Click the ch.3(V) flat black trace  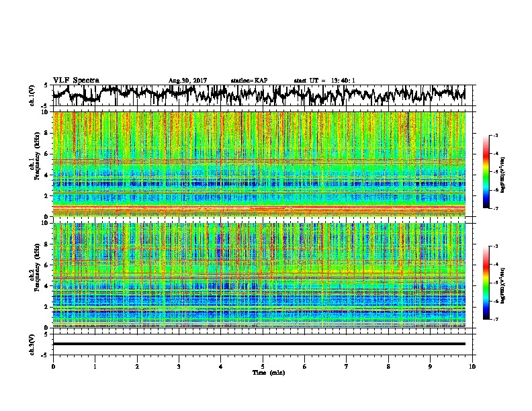259,344
